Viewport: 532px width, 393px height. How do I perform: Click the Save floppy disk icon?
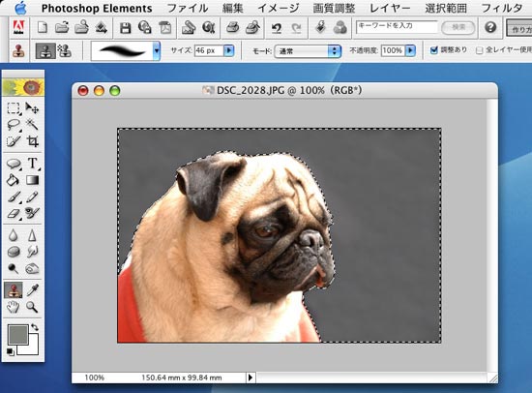[x=125, y=28]
